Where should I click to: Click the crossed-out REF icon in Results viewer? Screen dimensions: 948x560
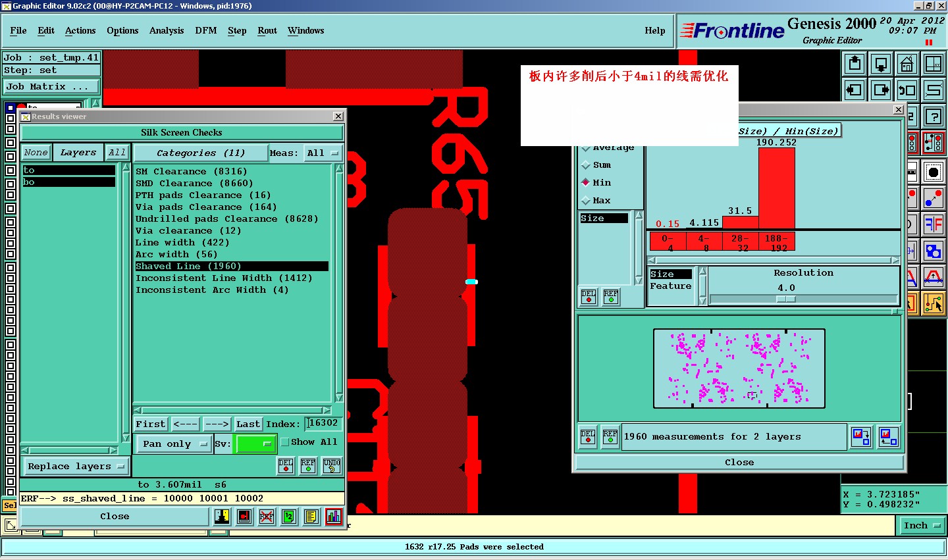coord(267,517)
